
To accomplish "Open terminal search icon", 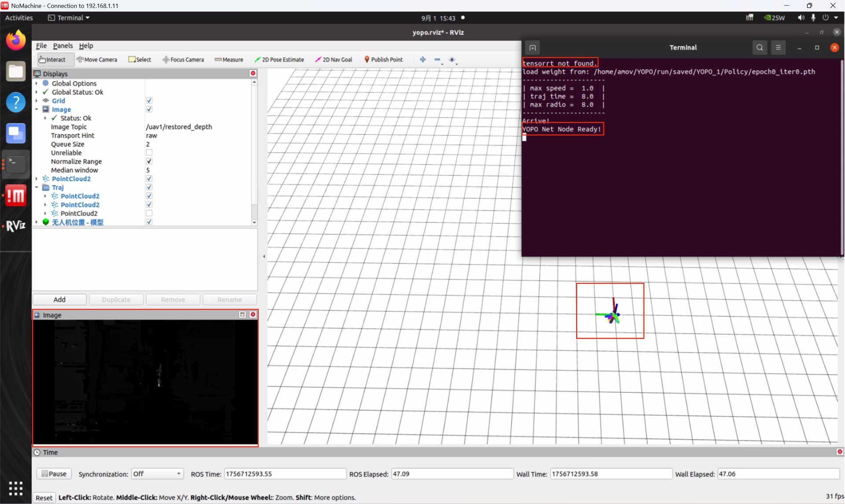I will 759,47.
